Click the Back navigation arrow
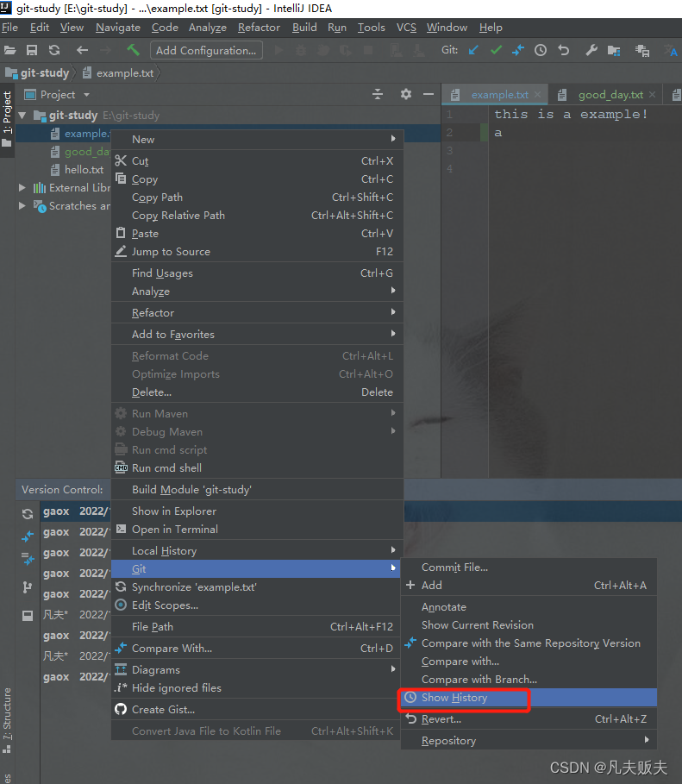Screen dimensions: 682x784 click(x=83, y=51)
